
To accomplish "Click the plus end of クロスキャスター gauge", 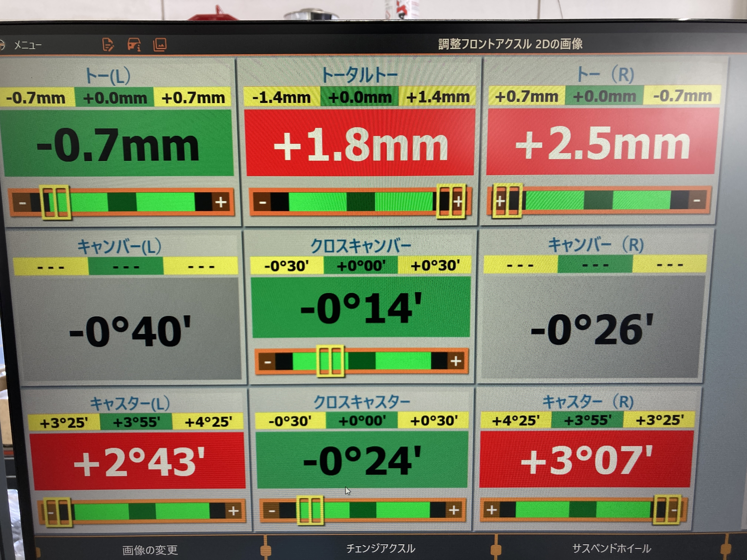I will click(454, 510).
